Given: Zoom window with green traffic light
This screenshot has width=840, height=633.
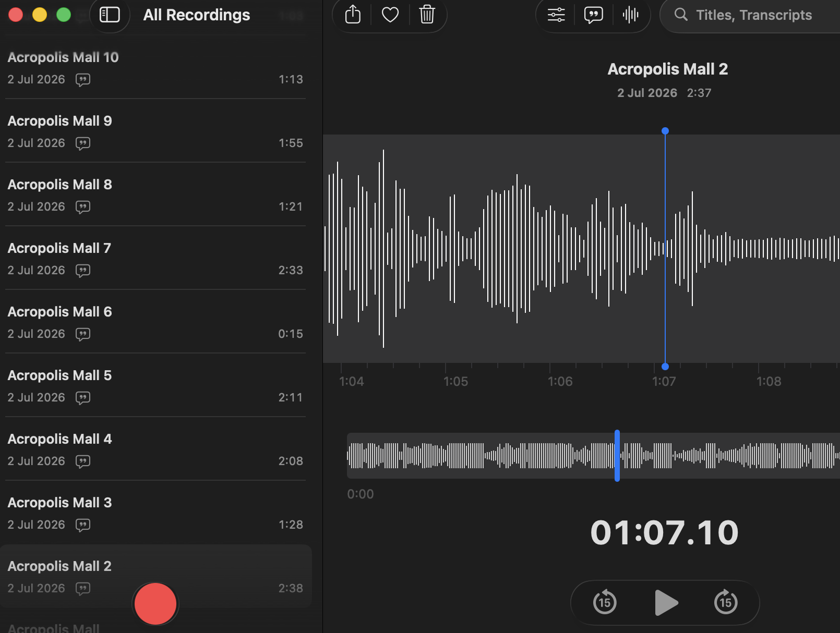Looking at the screenshot, I should [64, 15].
